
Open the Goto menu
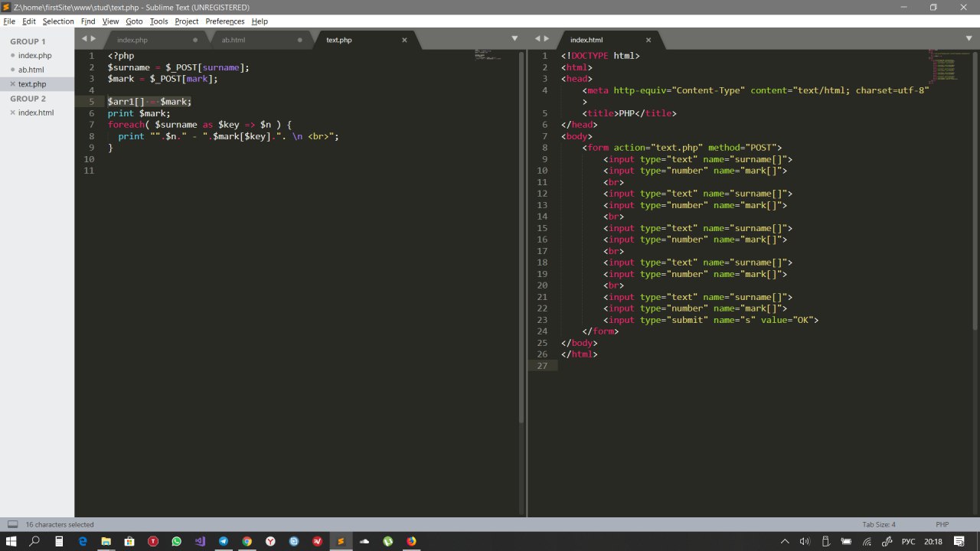(134, 21)
